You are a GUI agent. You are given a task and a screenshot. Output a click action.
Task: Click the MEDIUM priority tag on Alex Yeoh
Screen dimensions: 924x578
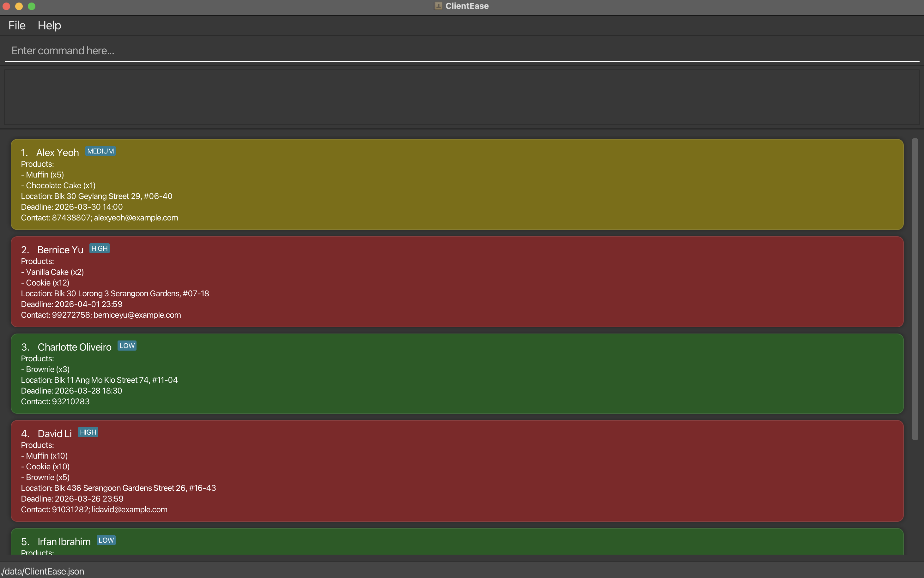tap(100, 151)
